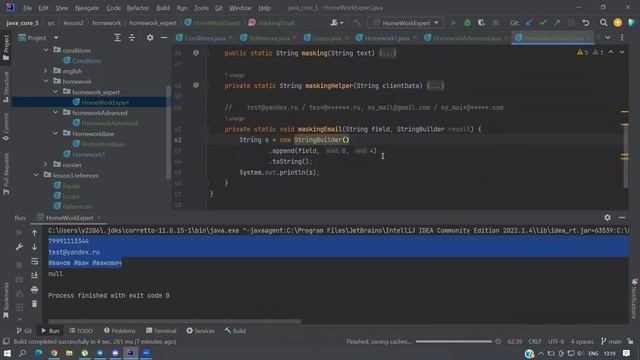The height and width of the screenshot is (360, 640).
Task: Open the user account icon dropdown
Action: click(337, 23)
